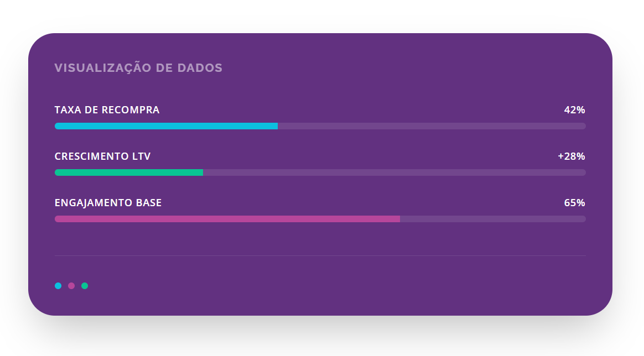Select the Crescimento LTV progress bar

320,172
